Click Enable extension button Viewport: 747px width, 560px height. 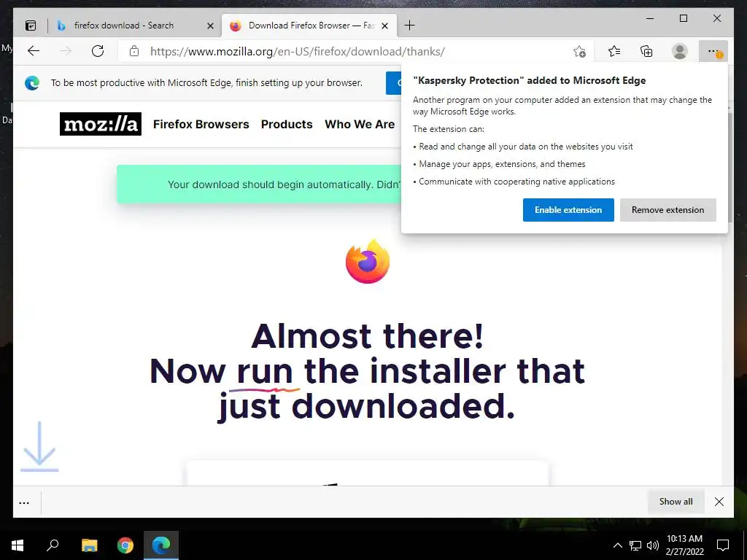click(x=568, y=210)
